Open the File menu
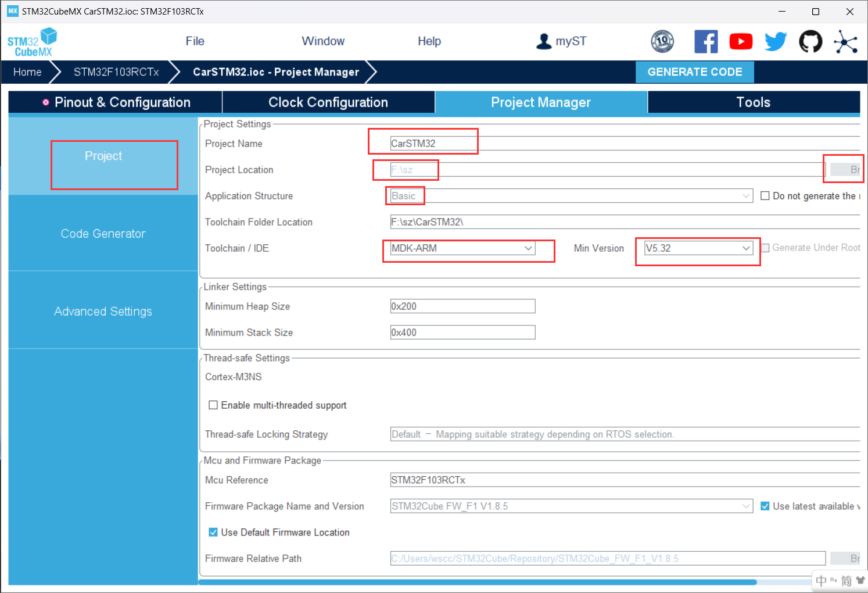Image resolution: width=868 pixels, height=593 pixels. [195, 41]
